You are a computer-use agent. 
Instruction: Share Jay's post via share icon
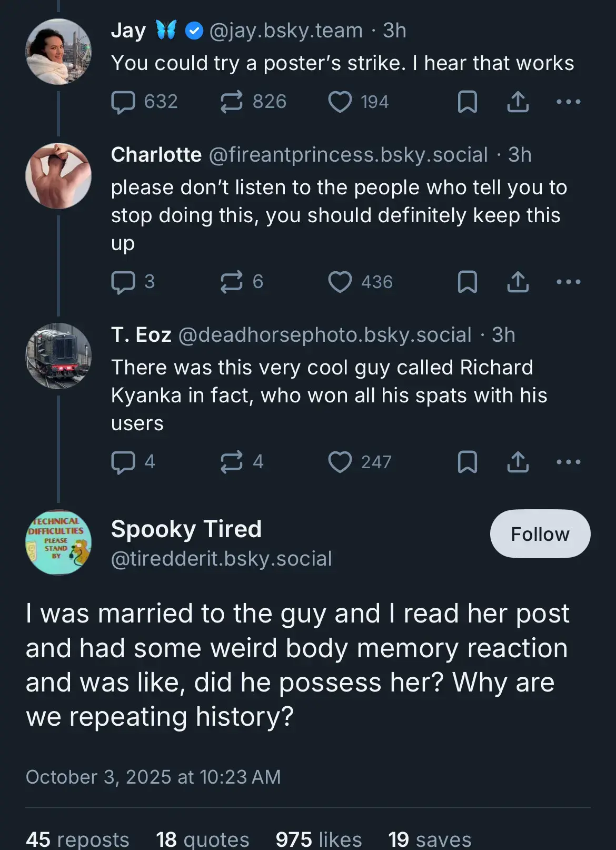[518, 102]
